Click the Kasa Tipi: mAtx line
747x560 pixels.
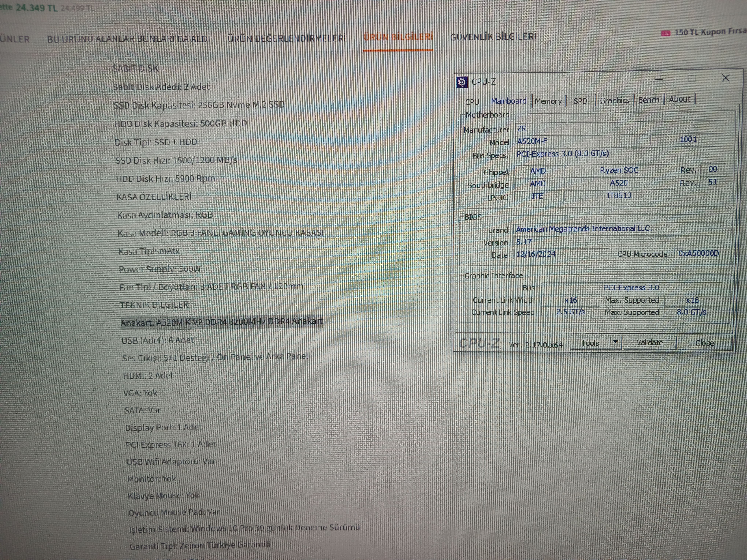click(x=149, y=251)
